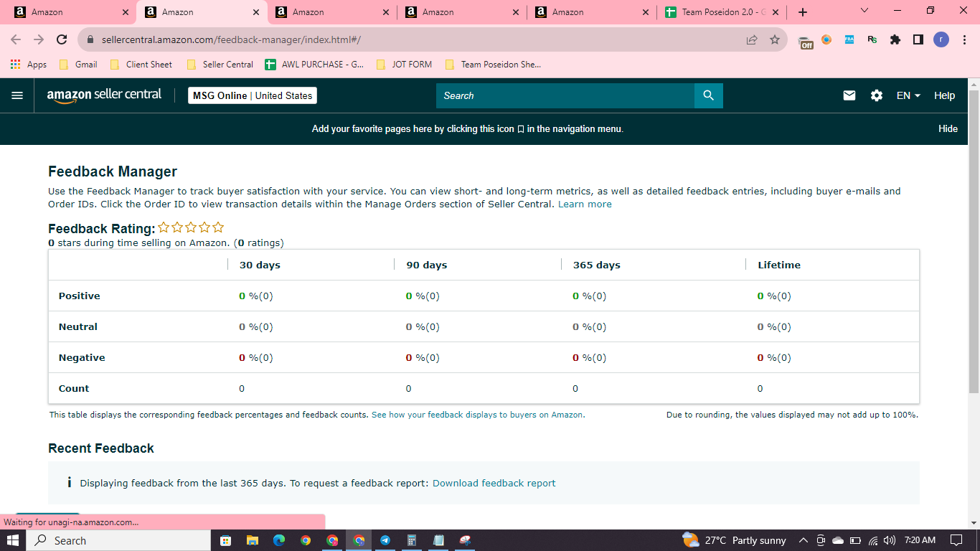The height and width of the screenshot is (551, 980).
Task: Open Microsoft Edge from the taskbar
Action: tap(279, 540)
